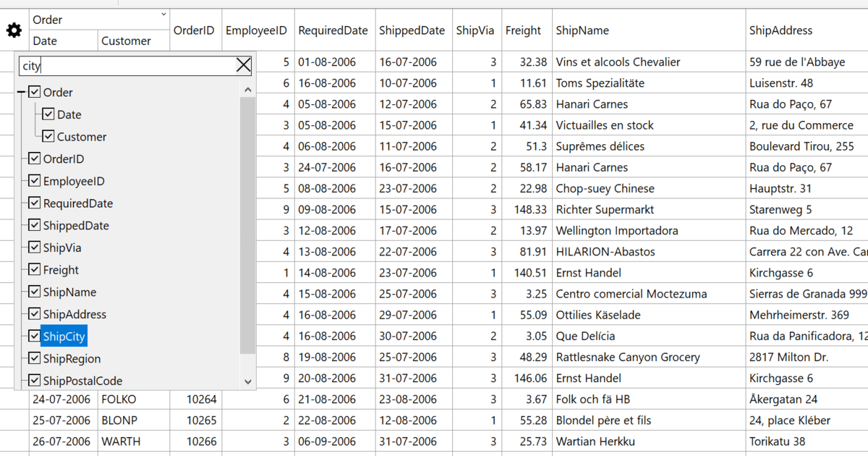Image resolution: width=868 pixels, height=456 pixels.
Task: Uncheck the ShipPostalCode checkbox
Action: click(x=33, y=380)
